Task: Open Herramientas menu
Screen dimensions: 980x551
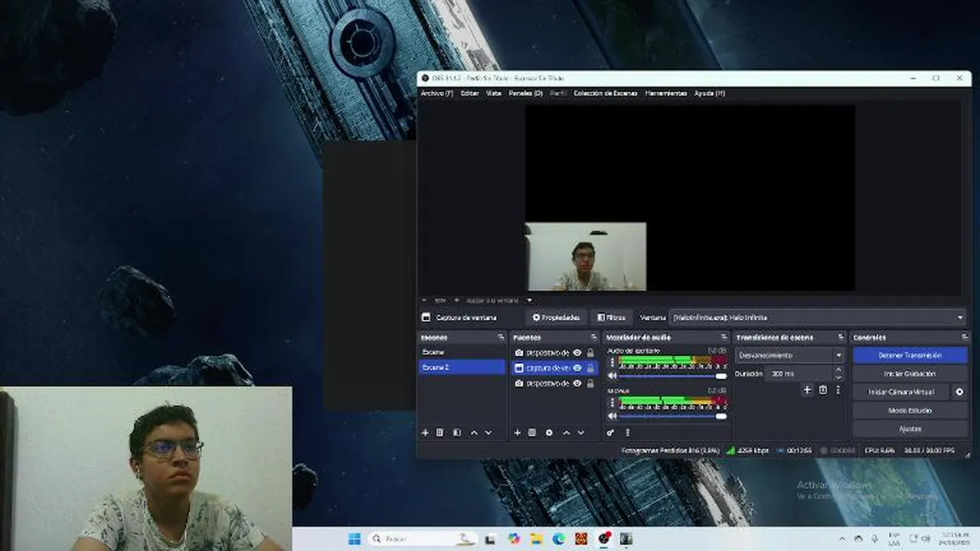Action: coord(666,93)
